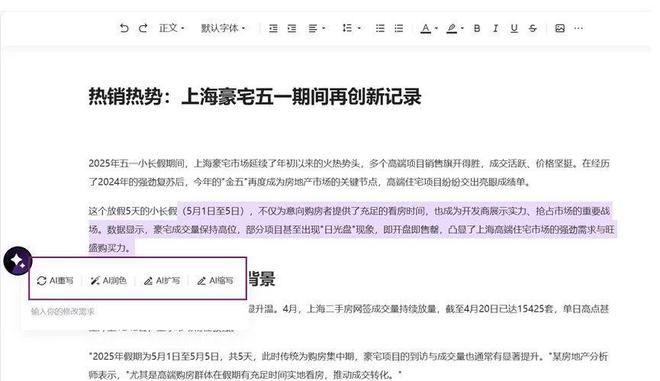Choose AI重写 to rewrite selection
Viewport: 660px width, 381px height.
pyautogui.click(x=55, y=280)
